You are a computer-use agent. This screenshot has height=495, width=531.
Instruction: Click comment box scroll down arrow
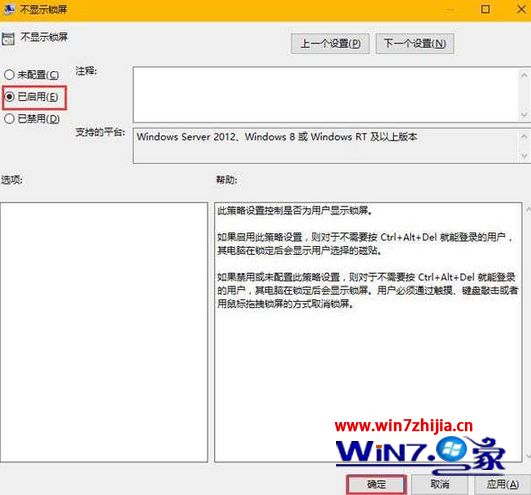(x=524, y=115)
